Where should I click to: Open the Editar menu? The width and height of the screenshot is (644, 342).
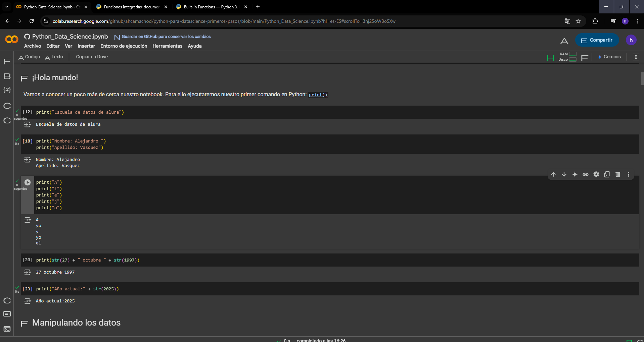coord(53,46)
